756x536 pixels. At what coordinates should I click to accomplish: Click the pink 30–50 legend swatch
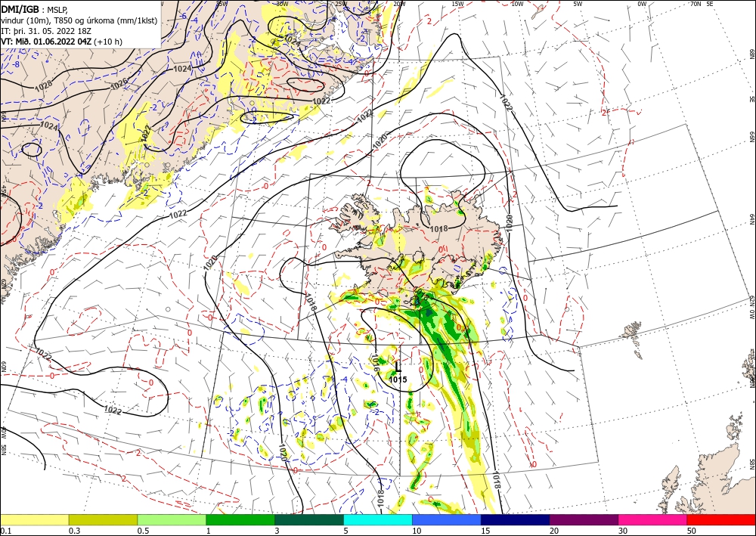point(653,519)
